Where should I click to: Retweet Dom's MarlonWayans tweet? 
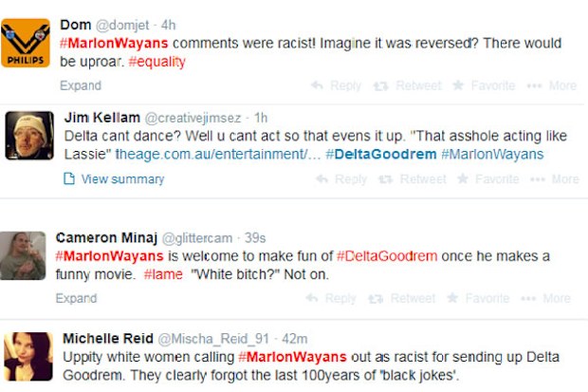(407, 86)
